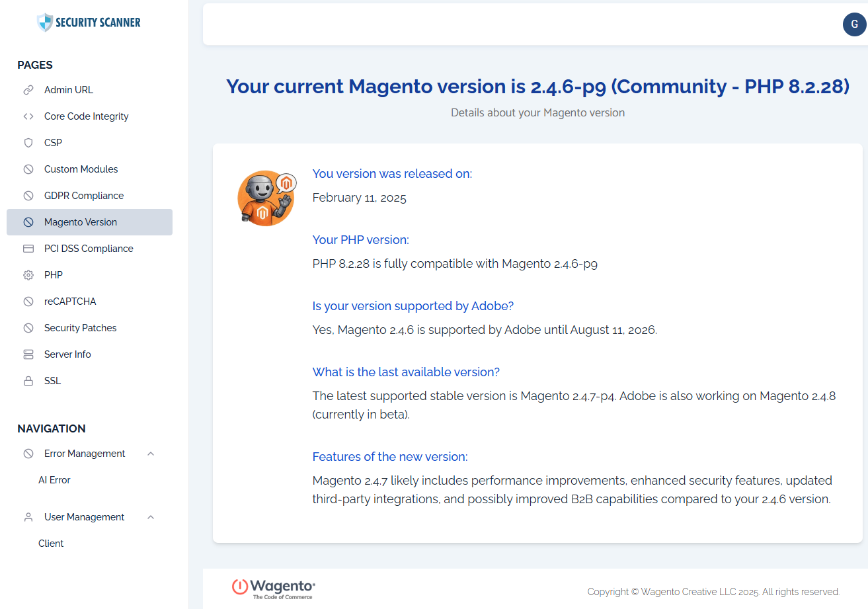Viewport: 868px width, 609px height.
Task: Click the credit card icon for PCI DSS Compliance
Action: [x=28, y=249]
